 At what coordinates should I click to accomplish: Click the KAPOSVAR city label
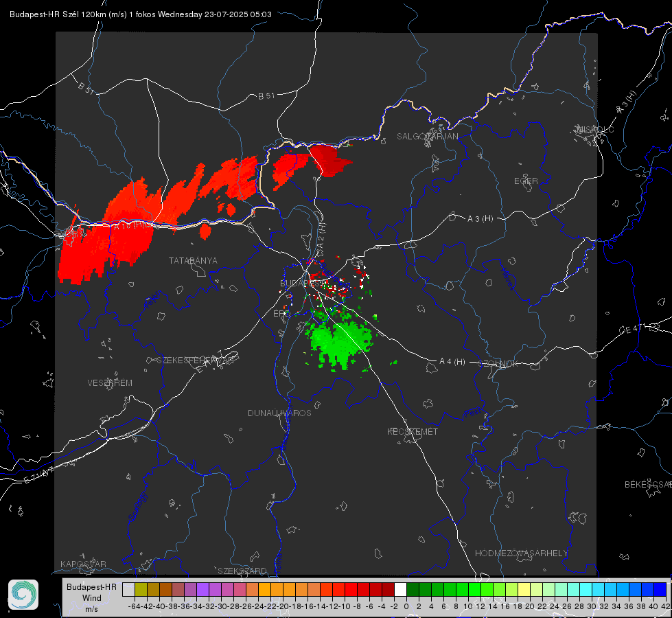point(83,564)
